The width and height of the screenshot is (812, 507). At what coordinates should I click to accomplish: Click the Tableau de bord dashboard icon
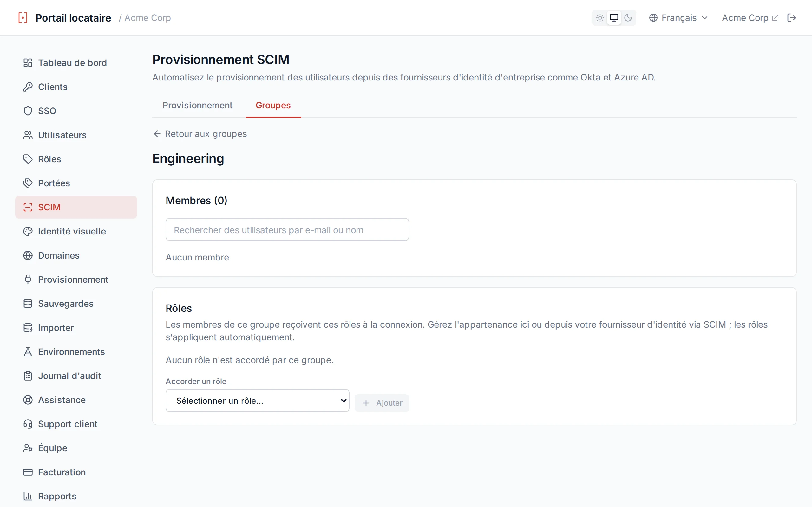tap(28, 63)
